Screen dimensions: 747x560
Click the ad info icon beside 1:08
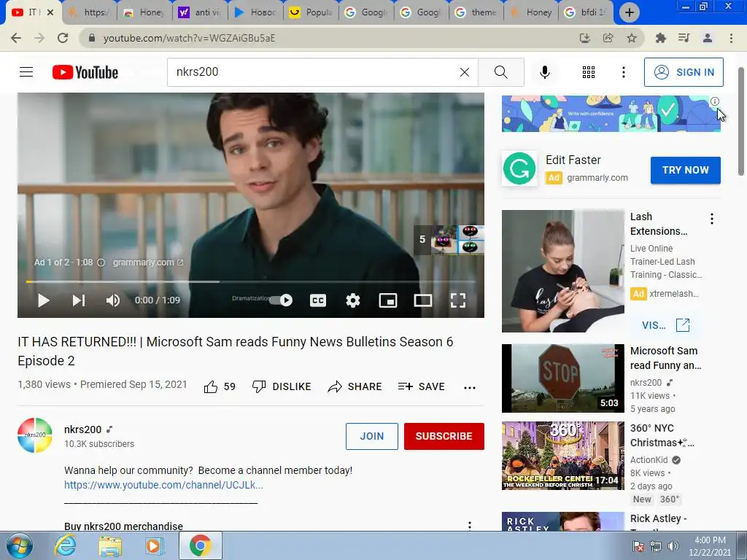[101, 262]
